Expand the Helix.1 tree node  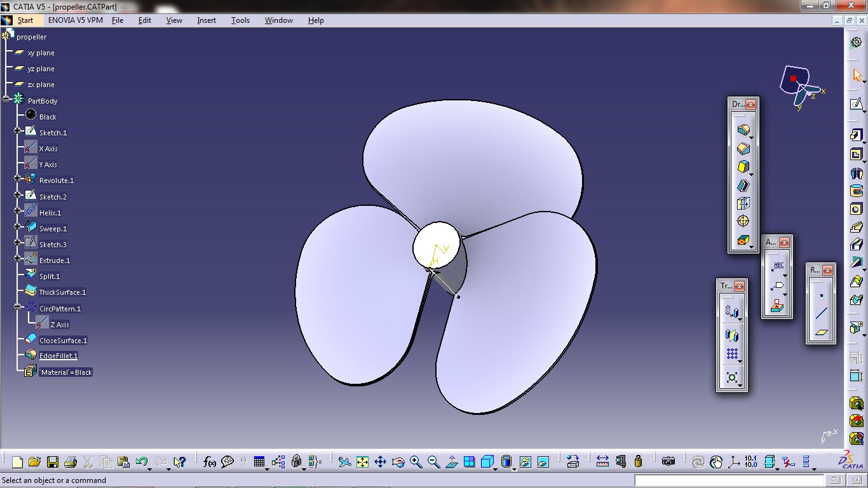[x=18, y=211]
